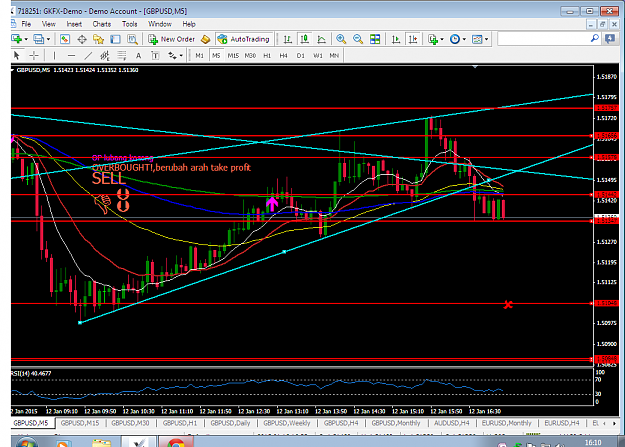Zoom in on the chart
The width and height of the screenshot is (625, 447).
pos(341,39)
